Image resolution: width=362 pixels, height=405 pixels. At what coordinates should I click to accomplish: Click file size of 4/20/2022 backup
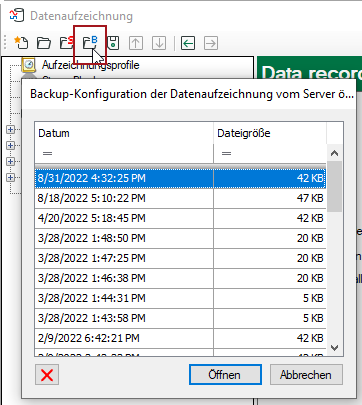pos(270,218)
